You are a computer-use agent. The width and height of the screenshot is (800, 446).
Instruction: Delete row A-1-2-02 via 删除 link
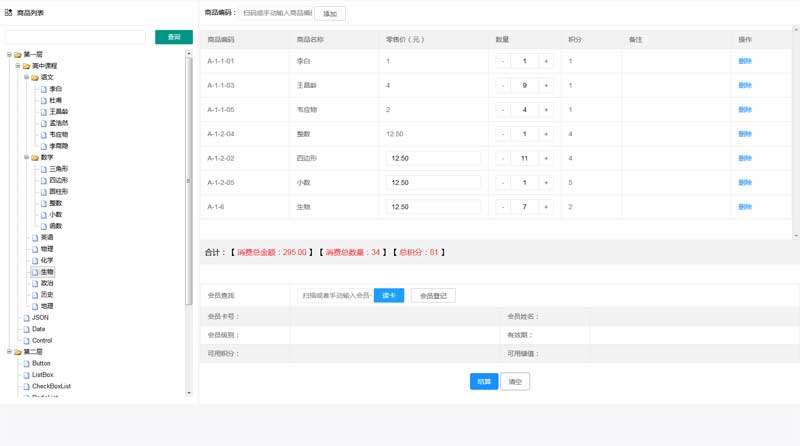[745, 158]
